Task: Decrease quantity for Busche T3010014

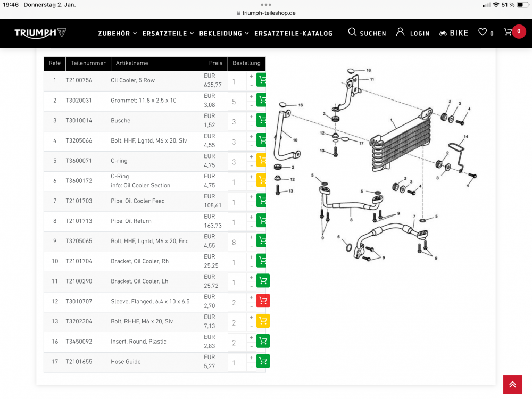Action: (x=251, y=125)
